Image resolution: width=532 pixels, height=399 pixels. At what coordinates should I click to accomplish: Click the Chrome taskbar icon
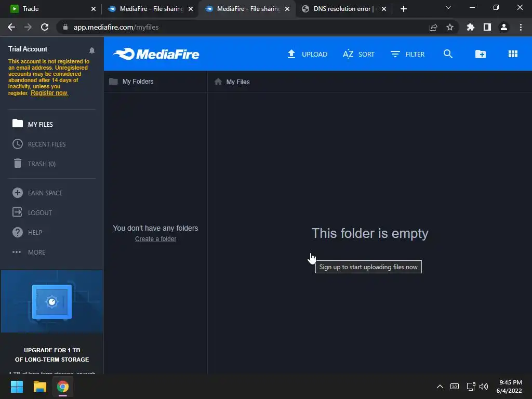click(x=62, y=387)
